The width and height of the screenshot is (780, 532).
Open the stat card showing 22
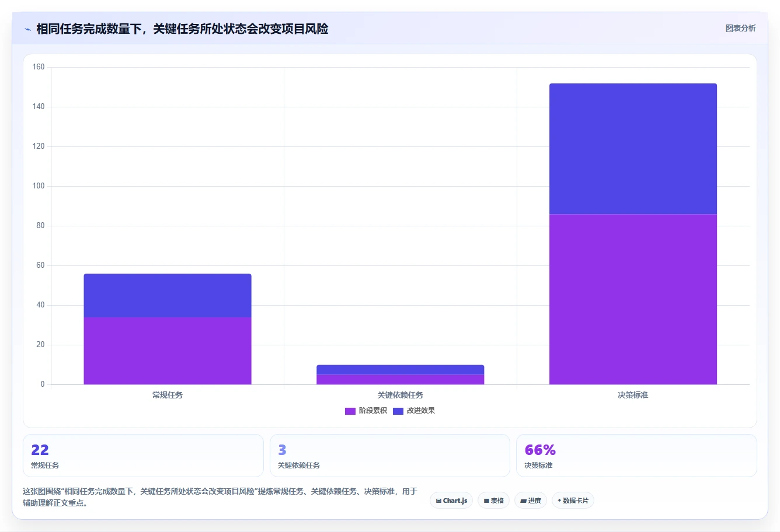(x=143, y=456)
